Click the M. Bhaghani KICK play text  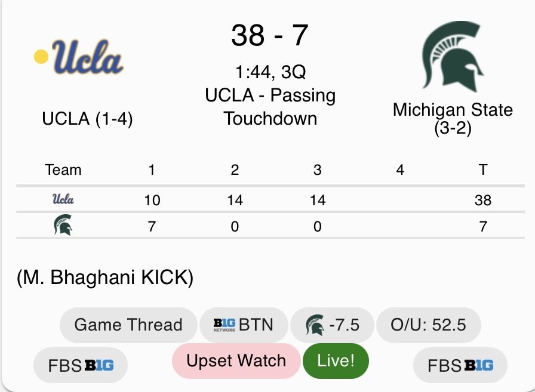pos(105,278)
